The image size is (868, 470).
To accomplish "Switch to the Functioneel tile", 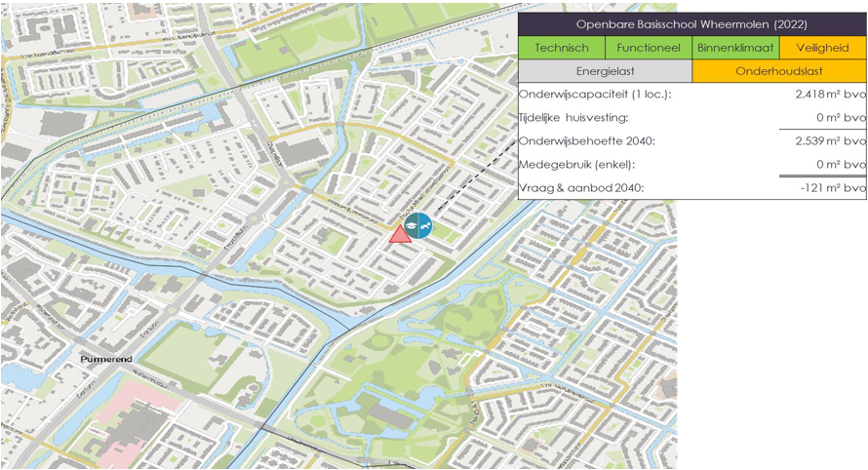I will point(649,48).
